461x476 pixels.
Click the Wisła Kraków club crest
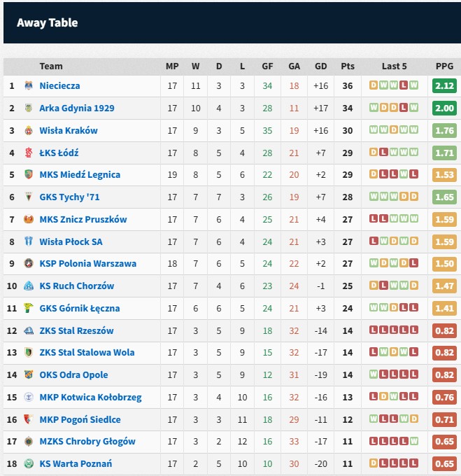pos(29,130)
